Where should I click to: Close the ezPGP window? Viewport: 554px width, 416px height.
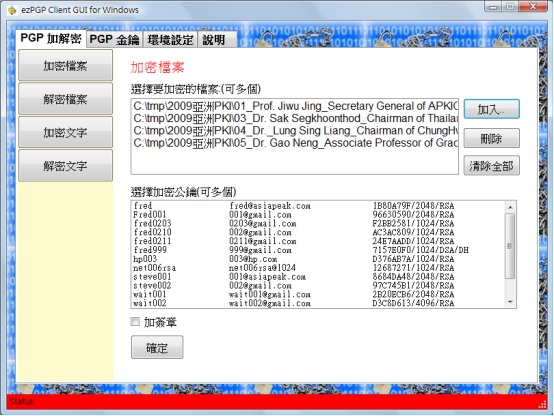(533, 7)
